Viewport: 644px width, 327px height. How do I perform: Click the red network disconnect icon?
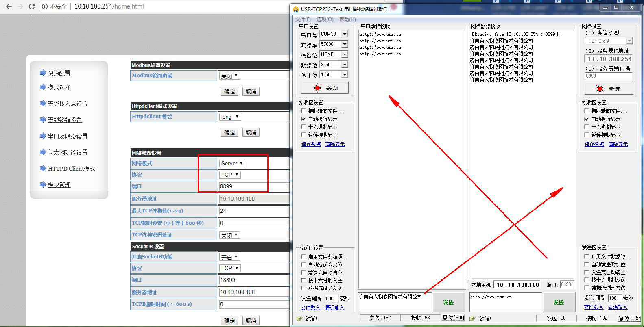pyautogui.click(x=600, y=89)
